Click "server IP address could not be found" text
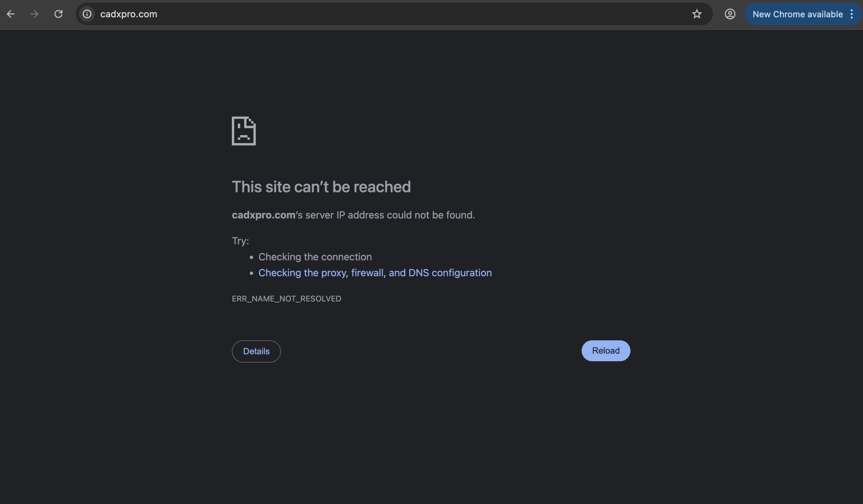 (390, 215)
